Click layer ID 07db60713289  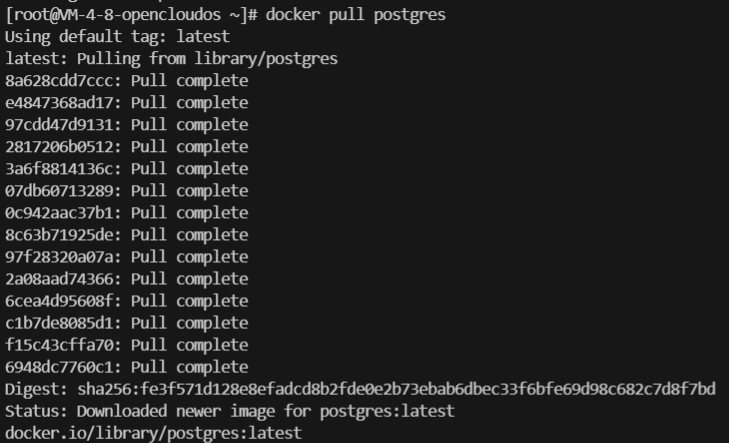(63, 190)
